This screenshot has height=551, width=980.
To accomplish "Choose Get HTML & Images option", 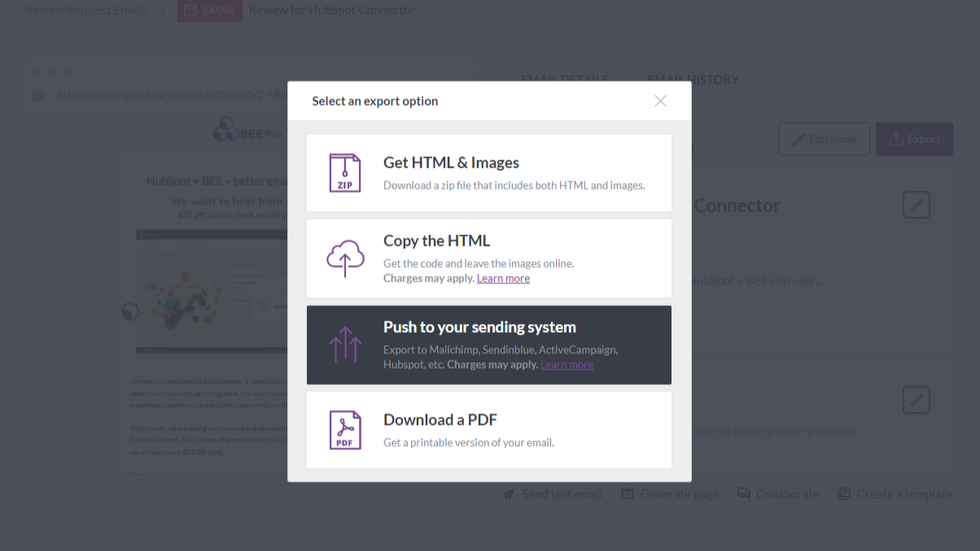I will (489, 173).
